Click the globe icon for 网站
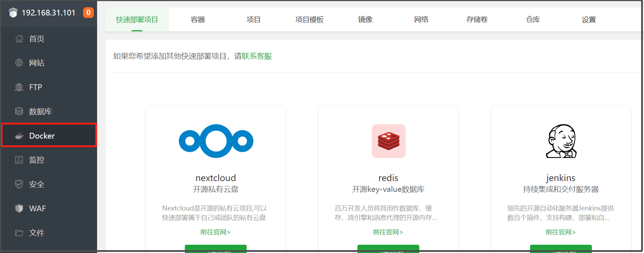 [19, 63]
